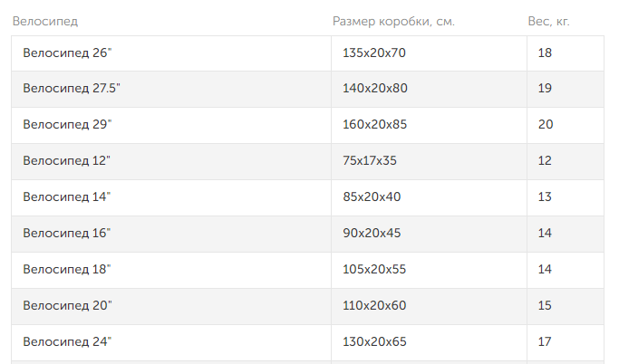
Task: Click the box size cell 75x17x35
Action: pos(370,161)
